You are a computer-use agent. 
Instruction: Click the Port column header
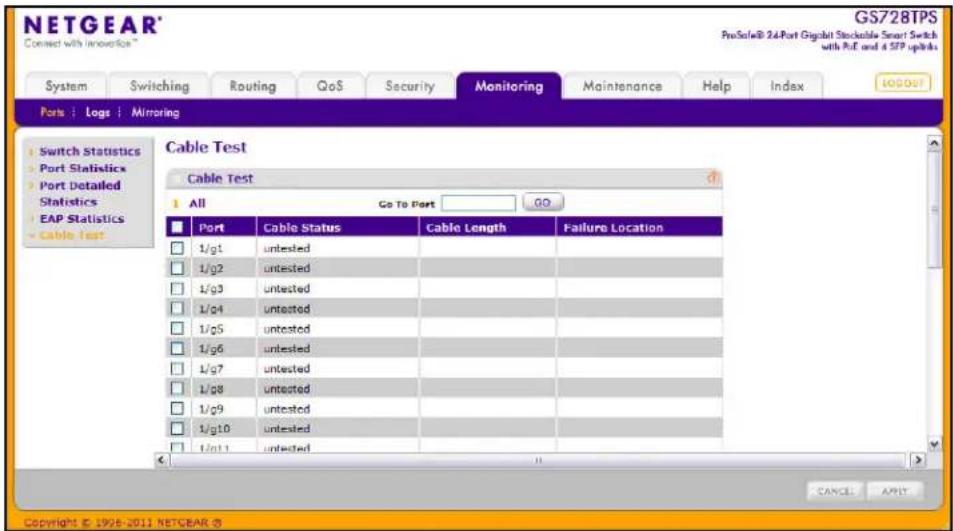click(x=212, y=228)
